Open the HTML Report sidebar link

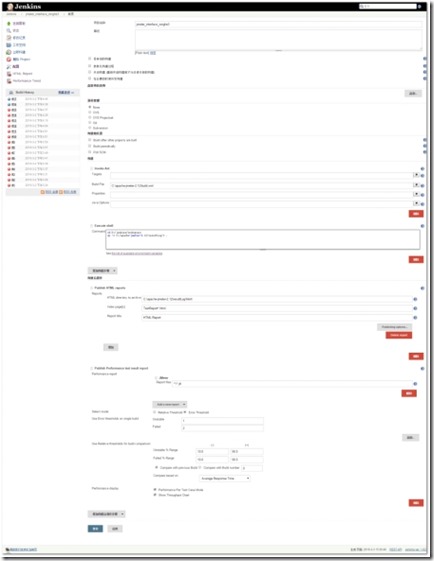[x=23, y=74]
